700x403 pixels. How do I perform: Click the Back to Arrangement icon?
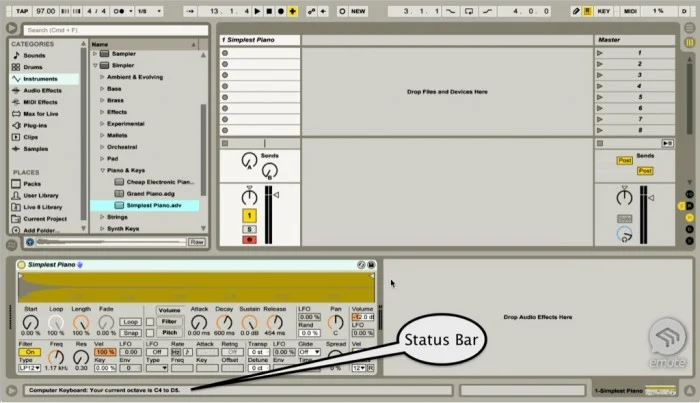[323, 11]
